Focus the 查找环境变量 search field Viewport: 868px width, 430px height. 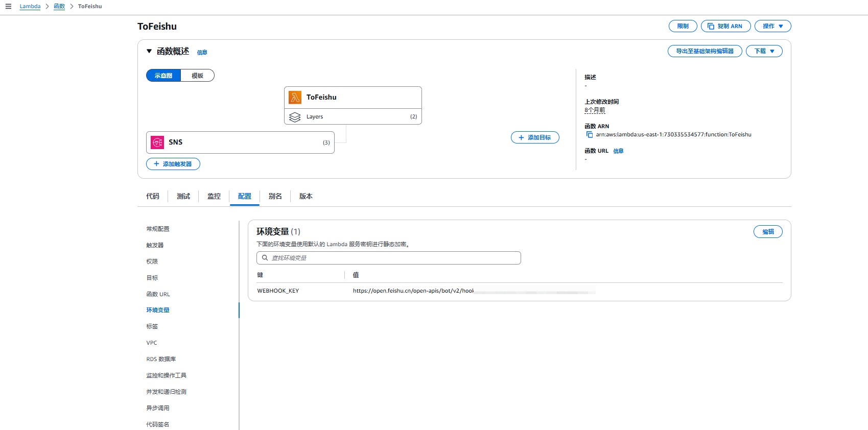pos(388,258)
